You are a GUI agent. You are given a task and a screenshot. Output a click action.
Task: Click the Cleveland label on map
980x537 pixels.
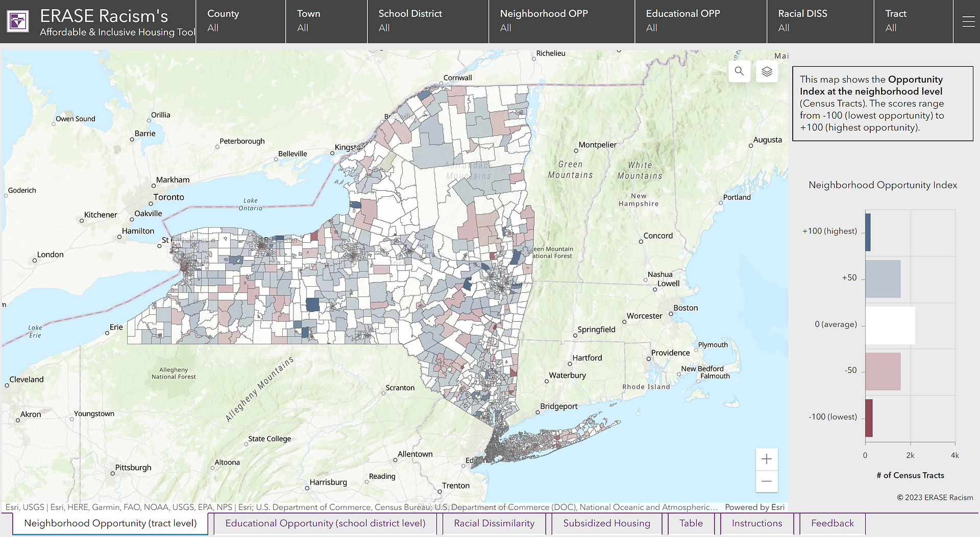tap(27, 379)
